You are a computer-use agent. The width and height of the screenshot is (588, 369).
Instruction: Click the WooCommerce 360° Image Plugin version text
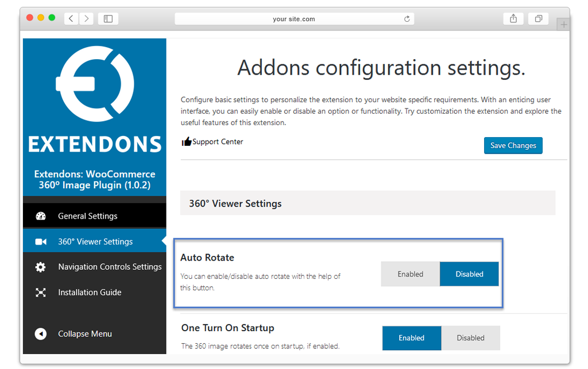[95, 180]
